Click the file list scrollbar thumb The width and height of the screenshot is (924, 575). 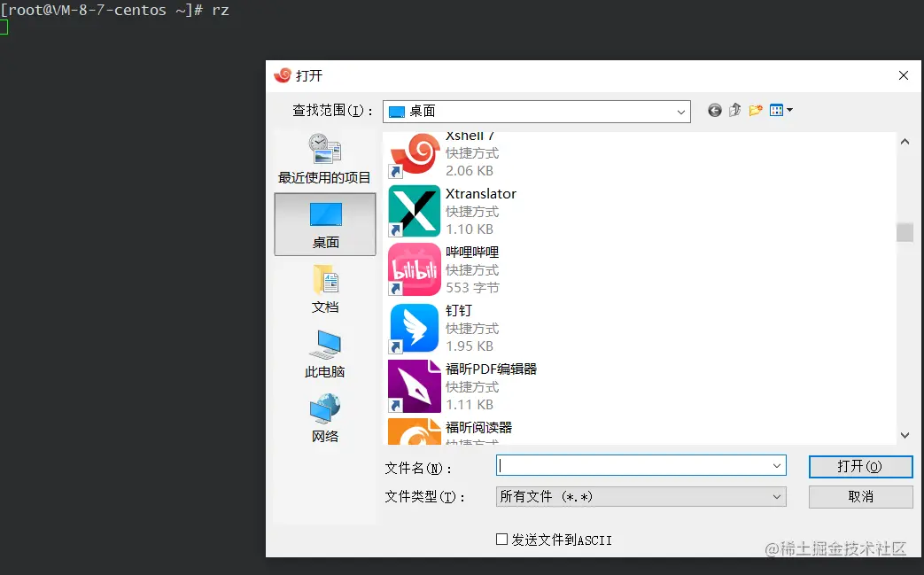(x=905, y=232)
